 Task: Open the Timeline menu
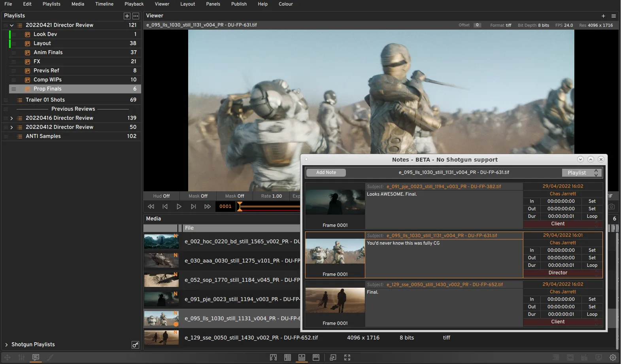pos(104,4)
